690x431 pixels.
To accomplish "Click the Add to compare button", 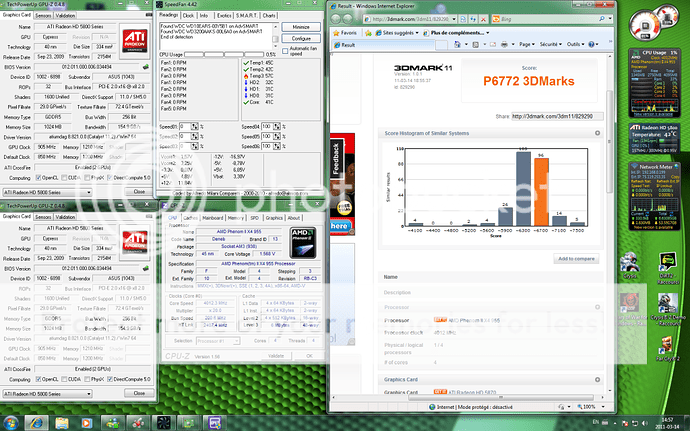I will [x=577, y=258].
